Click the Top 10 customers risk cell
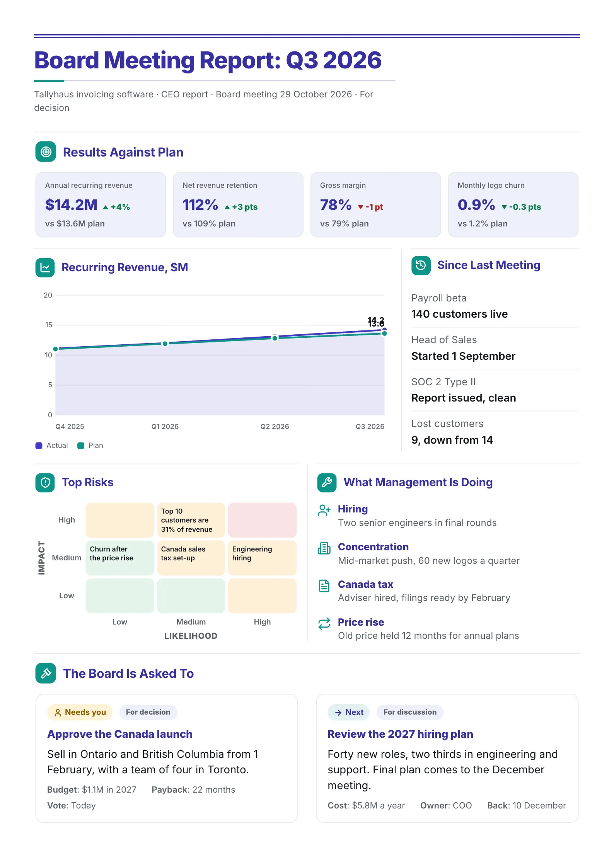The width and height of the screenshot is (614, 868). click(x=191, y=520)
